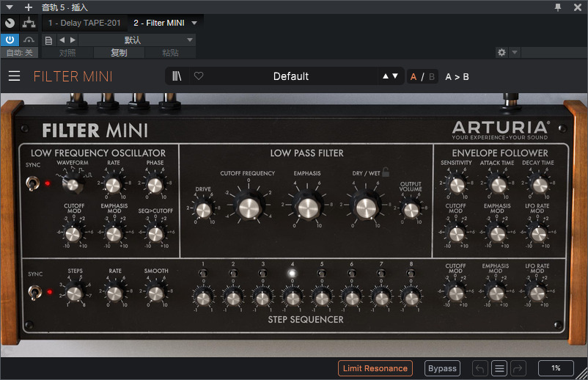Add insert with the plus icon
Screen dimensions: 588x380
pyautogui.click(x=29, y=7)
